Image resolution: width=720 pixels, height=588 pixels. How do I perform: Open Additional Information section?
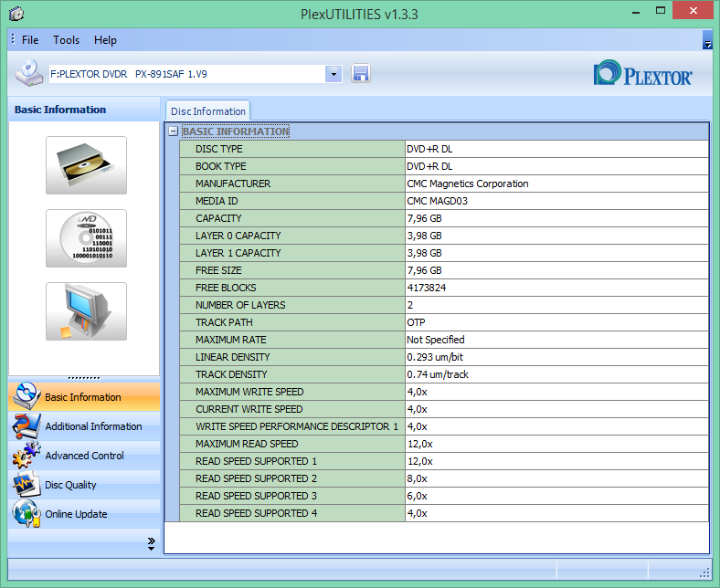[84, 426]
